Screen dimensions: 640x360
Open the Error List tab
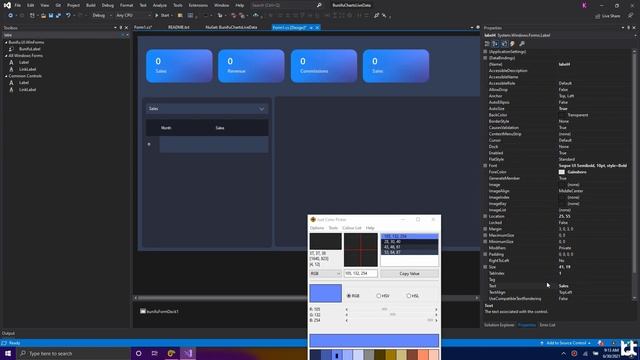point(547,325)
